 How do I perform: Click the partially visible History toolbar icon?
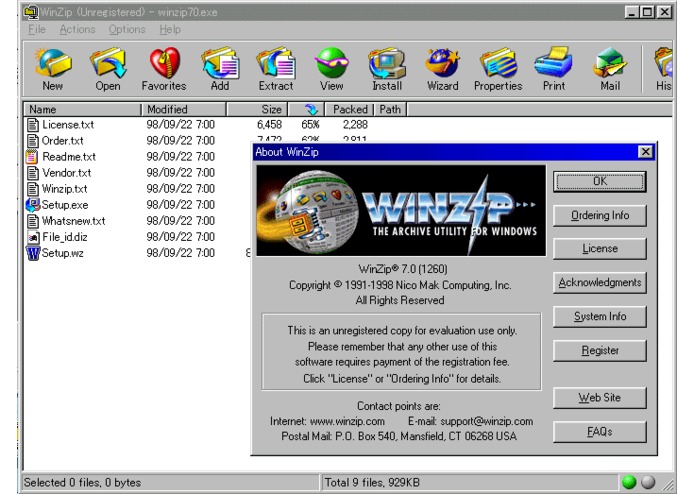[x=664, y=63]
